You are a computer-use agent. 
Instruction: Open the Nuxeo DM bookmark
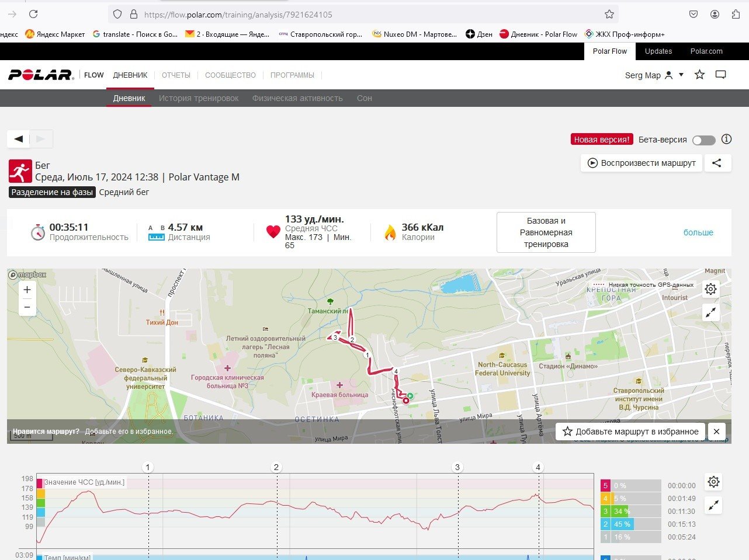pyautogui.click(x=415, y=34)
